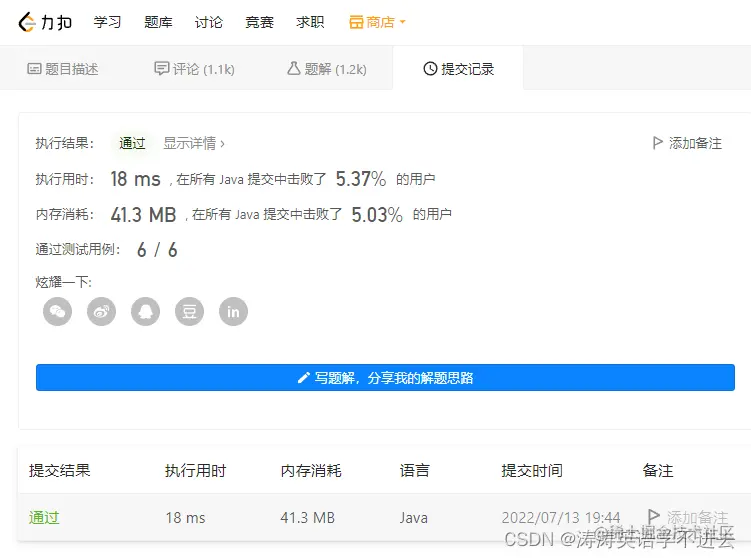Screen dimensions: 751x558
Task: Click the 通过 link in submissions table
Action: [x=44, y=518]
